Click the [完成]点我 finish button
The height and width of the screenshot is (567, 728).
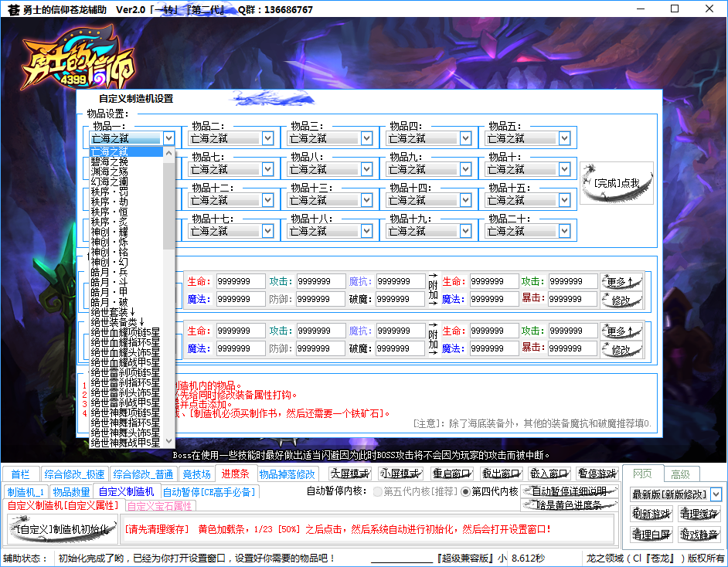pos(617,183)
